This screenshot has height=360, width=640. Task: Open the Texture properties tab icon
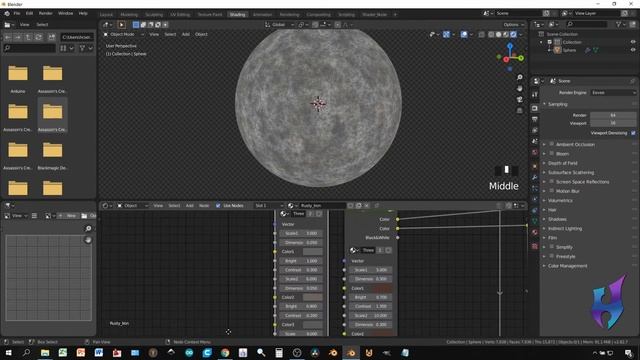click(535, 246)
